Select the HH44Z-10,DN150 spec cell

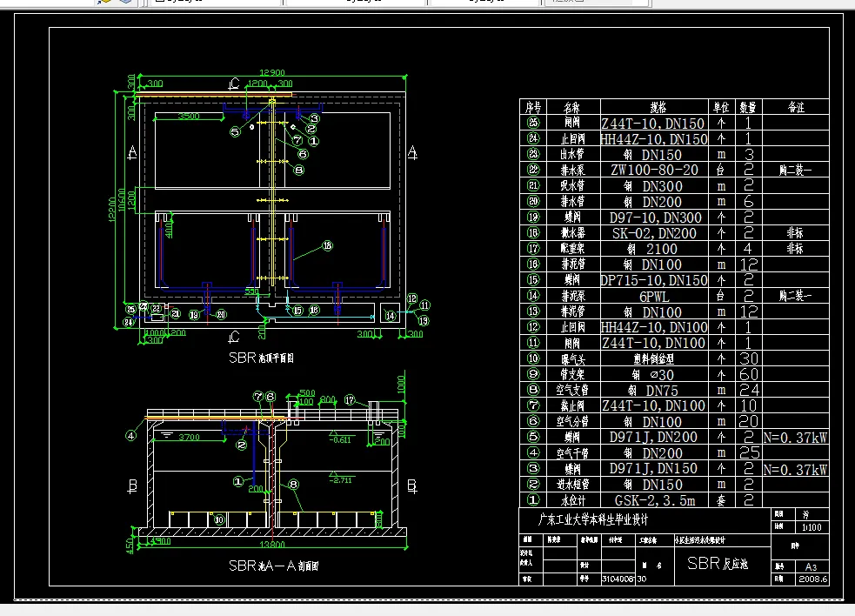[653, 138]
